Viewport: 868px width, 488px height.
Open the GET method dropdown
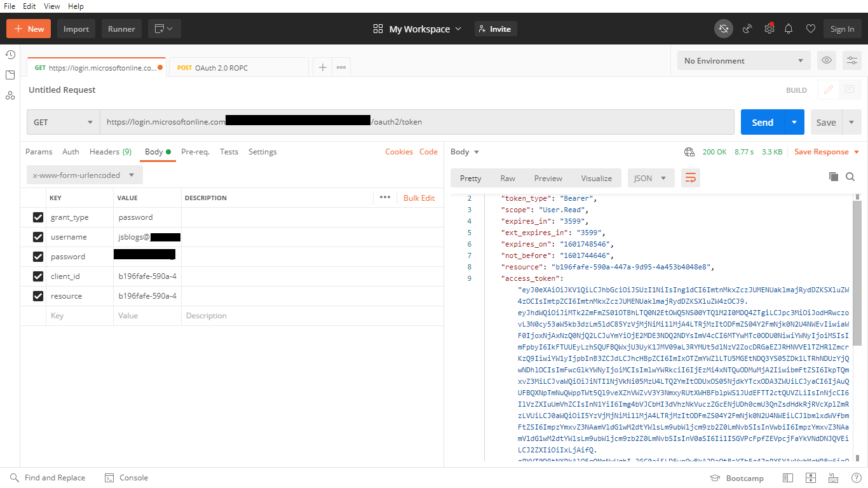(x=63, y=122)
